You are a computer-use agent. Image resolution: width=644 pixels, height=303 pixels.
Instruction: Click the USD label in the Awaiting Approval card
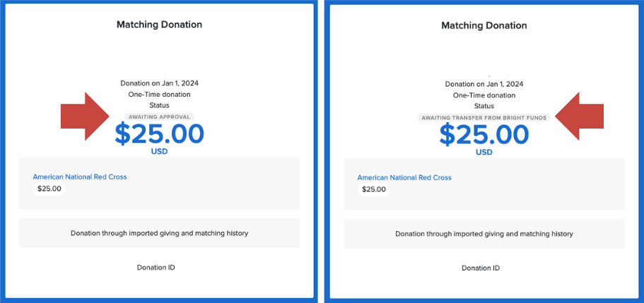click(x=159, y=151)
